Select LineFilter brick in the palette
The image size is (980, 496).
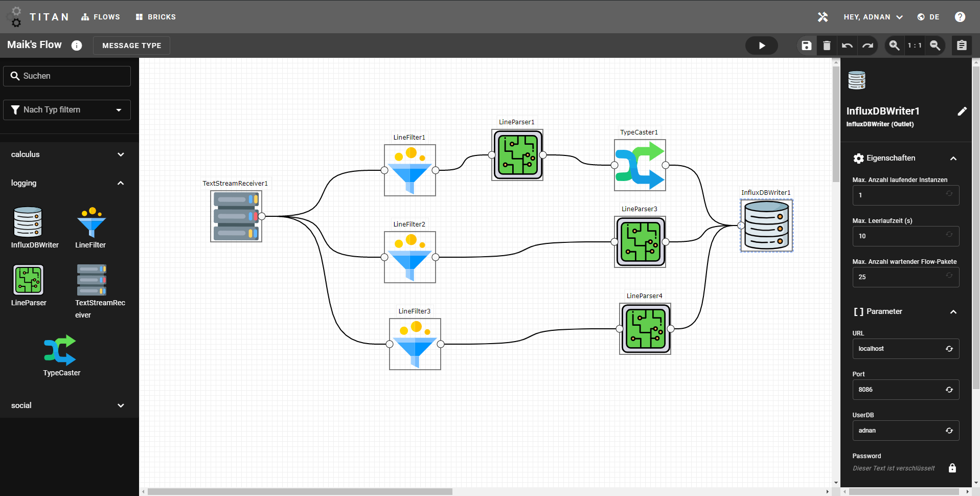point(91,228)
